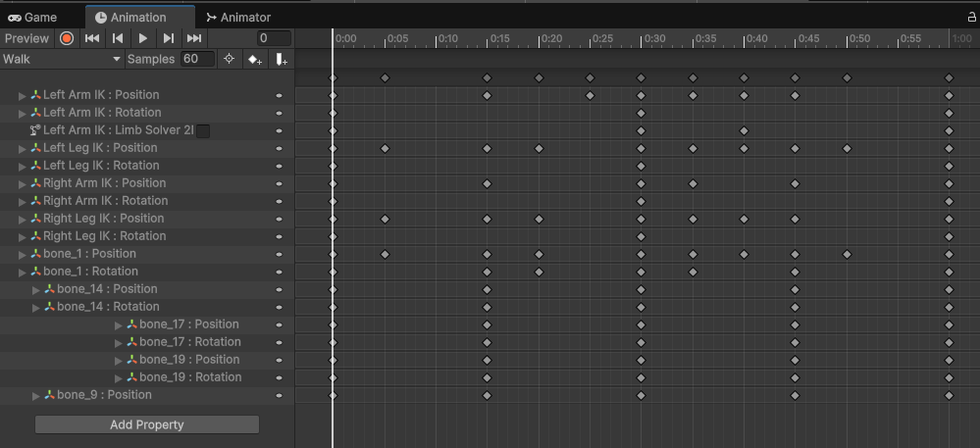Select Left Leg IK Position keyframe at 0:05
980x448 pixels.
coord(385,149)
